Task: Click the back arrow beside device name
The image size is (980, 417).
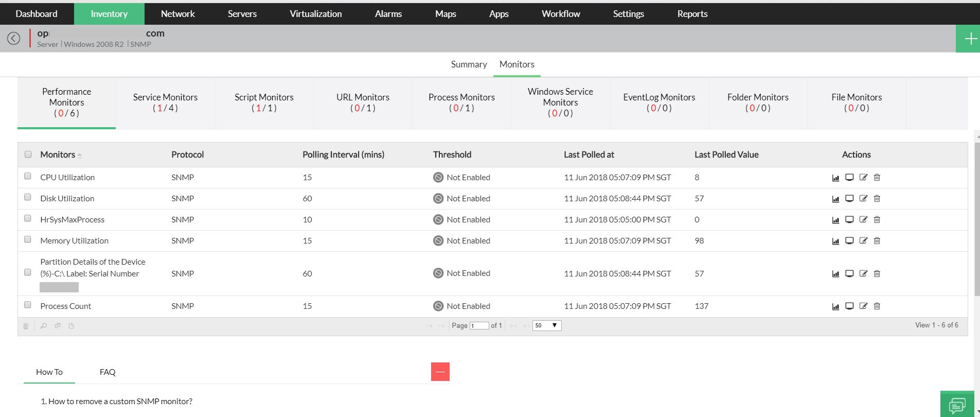Action: coord(14,38)
